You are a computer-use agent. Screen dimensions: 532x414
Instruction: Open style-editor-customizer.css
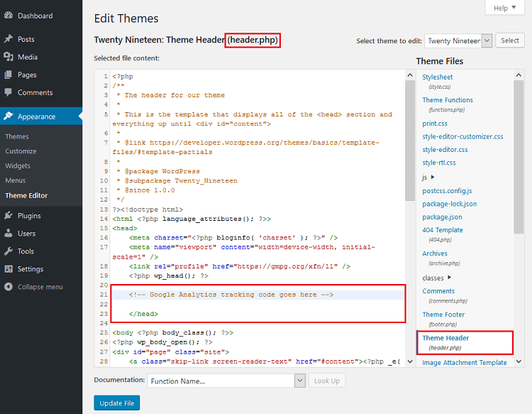(462, 136)
